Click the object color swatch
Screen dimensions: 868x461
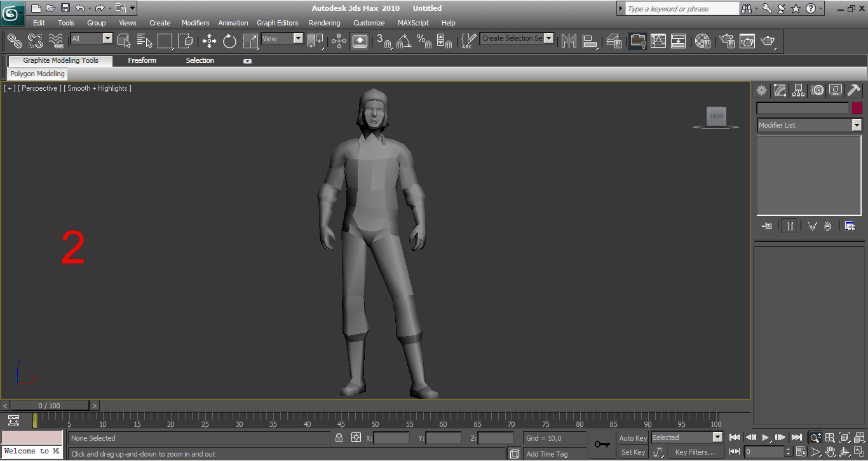(857, 109)
